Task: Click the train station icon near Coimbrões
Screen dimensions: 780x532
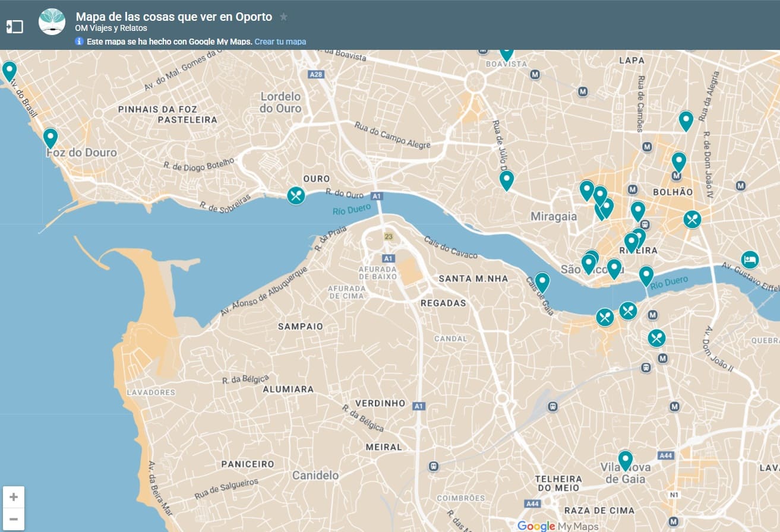Action: tap(435, 467)
